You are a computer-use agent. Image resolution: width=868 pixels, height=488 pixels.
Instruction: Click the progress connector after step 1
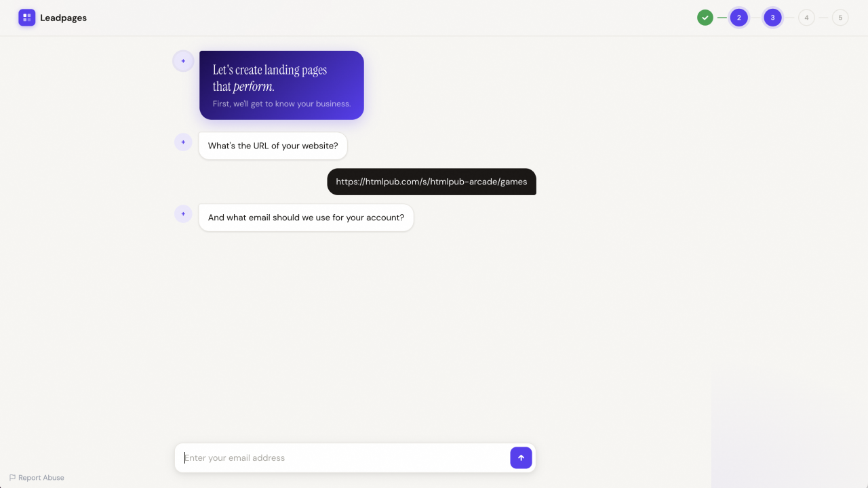(722, 17)
